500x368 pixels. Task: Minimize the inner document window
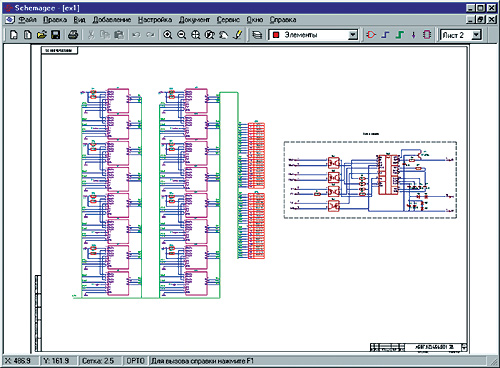(470, 20)
